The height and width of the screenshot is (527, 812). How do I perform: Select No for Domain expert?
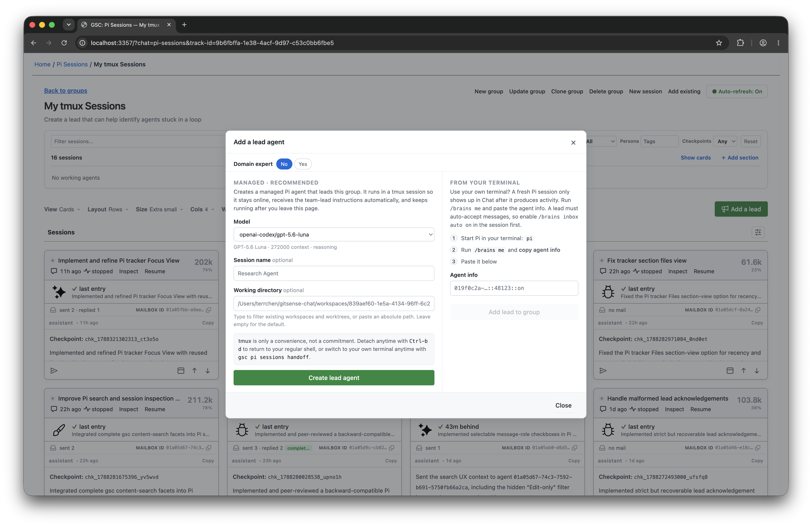pyautogui.click(x=284, y=164)
